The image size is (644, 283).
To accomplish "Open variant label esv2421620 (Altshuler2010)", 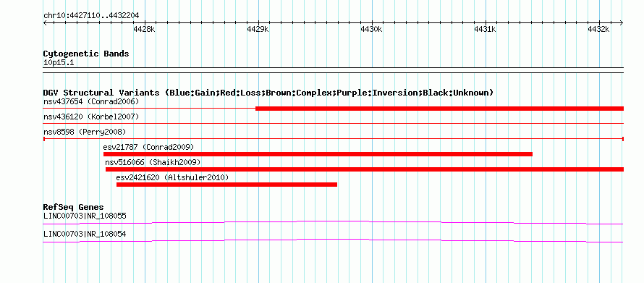I will tap(172, 178).
